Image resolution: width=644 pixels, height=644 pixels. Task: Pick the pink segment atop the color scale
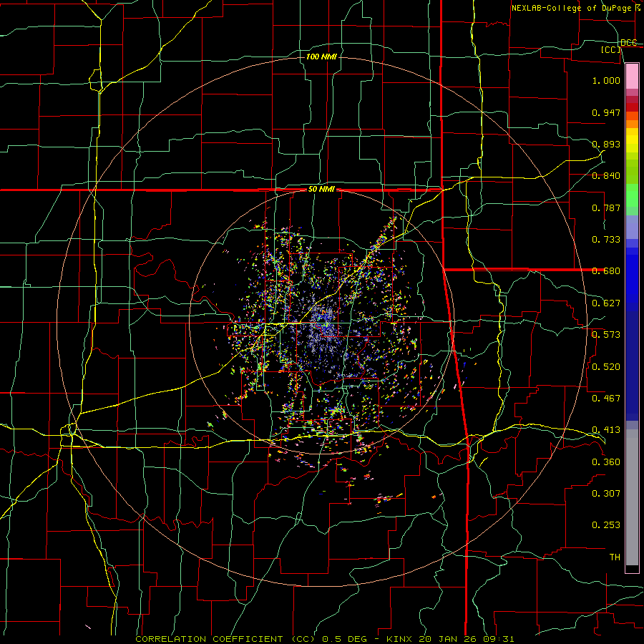(632, 77)
